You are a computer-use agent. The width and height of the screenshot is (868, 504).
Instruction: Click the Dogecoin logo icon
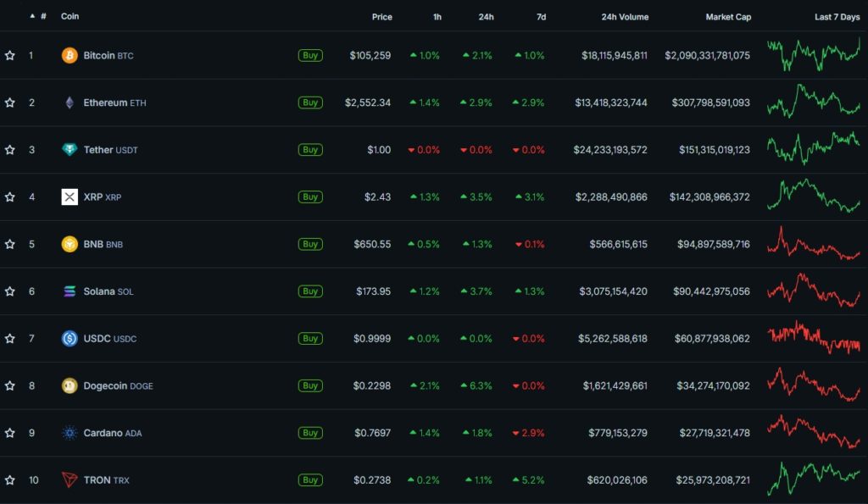(x=70, y=386)
